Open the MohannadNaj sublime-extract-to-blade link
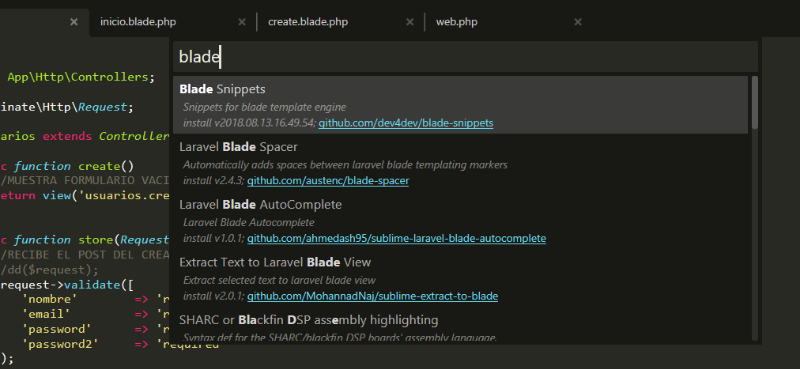 tap(372, 296)
